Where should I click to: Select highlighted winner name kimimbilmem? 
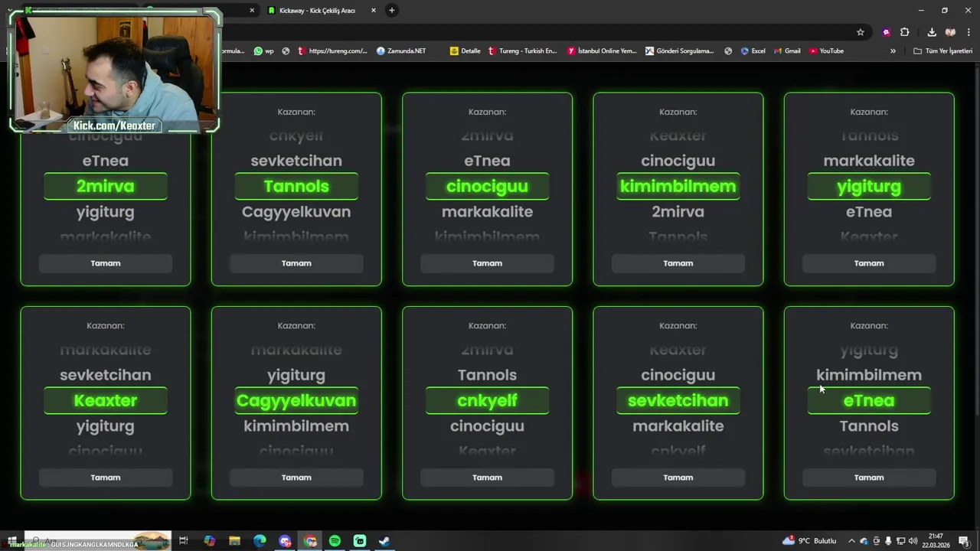678,186
